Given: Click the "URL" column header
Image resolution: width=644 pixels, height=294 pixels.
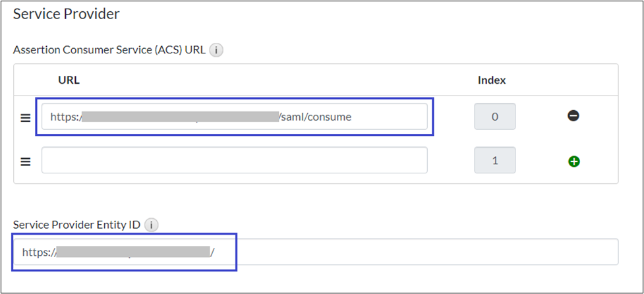Looking at the screenshot, I should point(69,80).
